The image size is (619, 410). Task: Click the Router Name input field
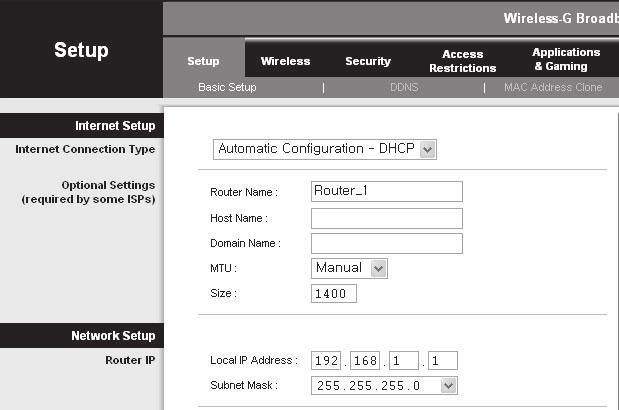386,191
